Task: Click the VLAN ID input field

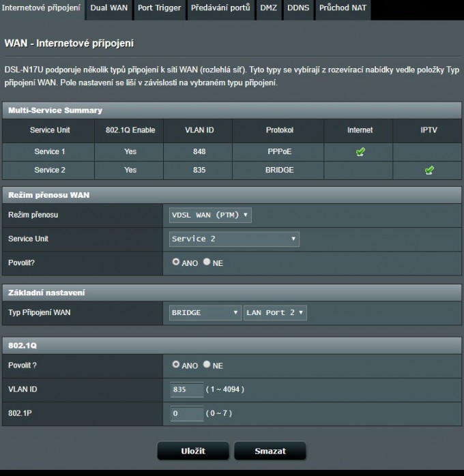Action: coord(187,390)
